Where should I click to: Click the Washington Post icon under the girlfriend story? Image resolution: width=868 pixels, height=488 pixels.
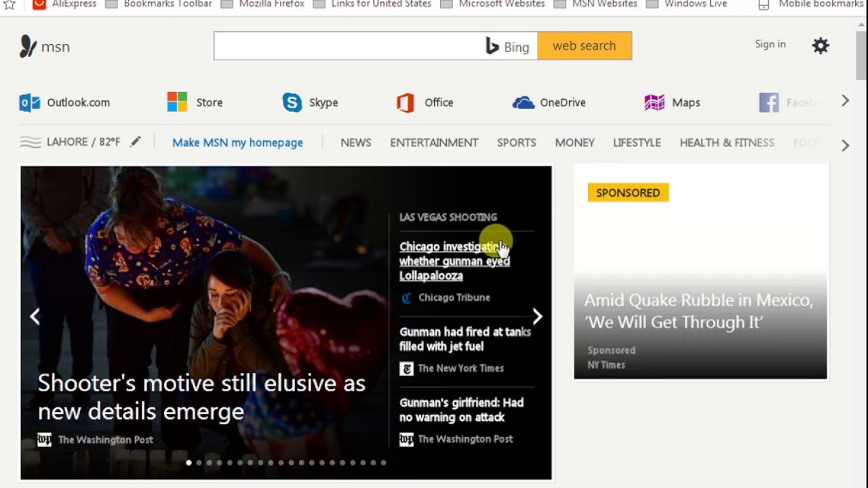click(406, 439)
